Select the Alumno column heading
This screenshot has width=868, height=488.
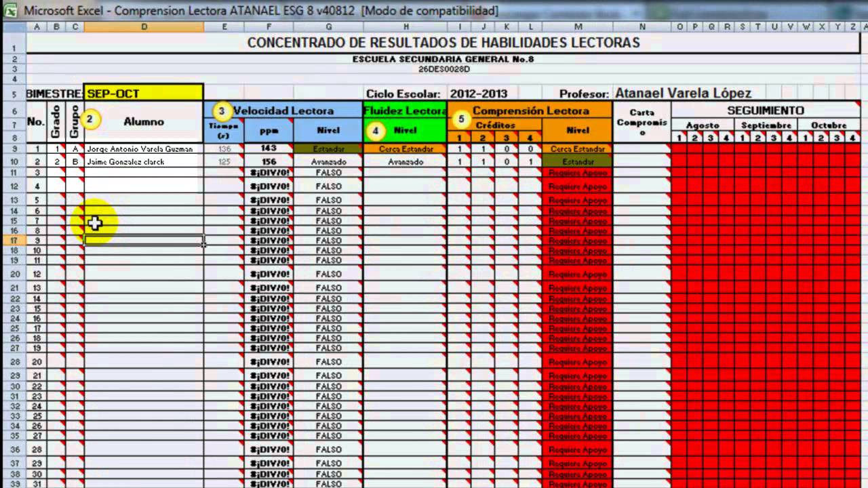pos(144,121)
